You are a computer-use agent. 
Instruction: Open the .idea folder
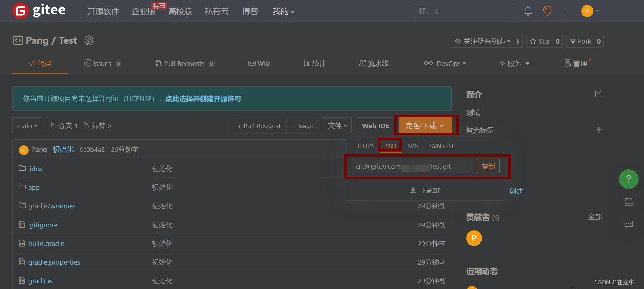tap(35, 169)
